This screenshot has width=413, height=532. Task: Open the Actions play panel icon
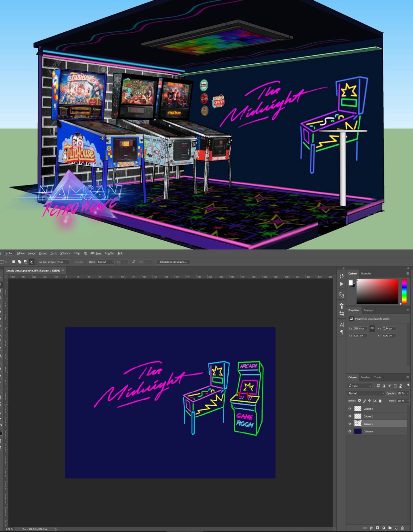[342, 284]
